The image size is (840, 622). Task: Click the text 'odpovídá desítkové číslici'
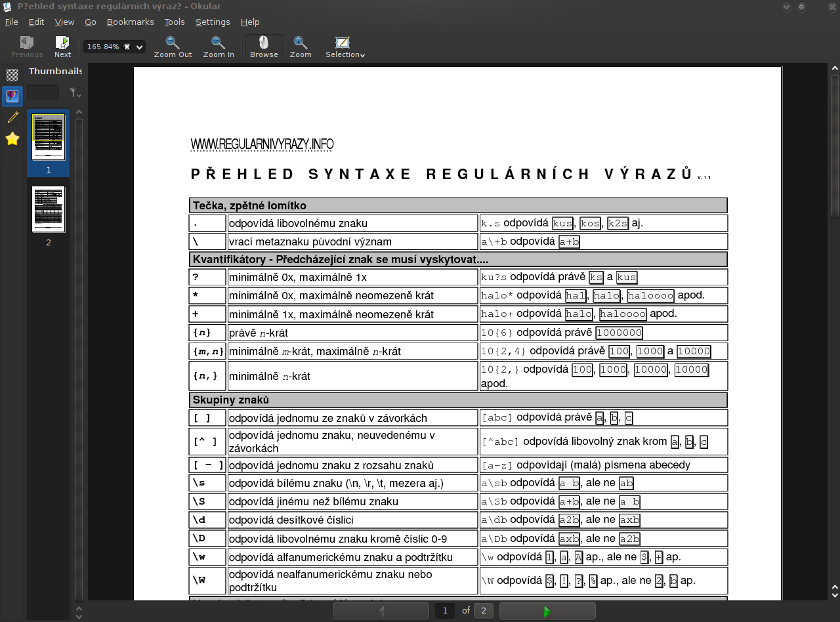pos(291,520)
